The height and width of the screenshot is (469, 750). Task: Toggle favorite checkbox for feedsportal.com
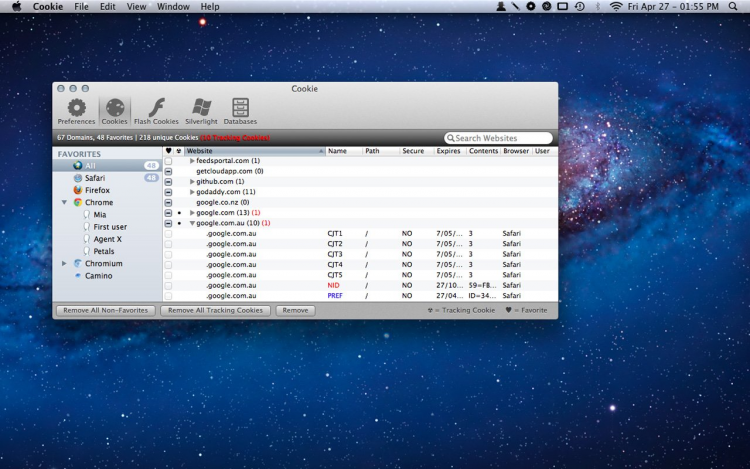pyautogui.click(x=168, y=161)
